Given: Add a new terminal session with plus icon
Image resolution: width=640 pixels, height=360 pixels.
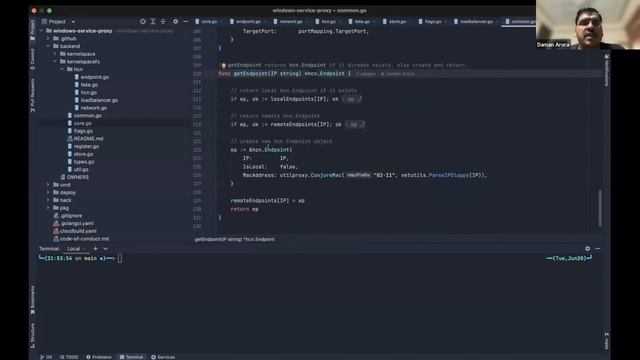Looking at the screenshot, I should point(96,249).
